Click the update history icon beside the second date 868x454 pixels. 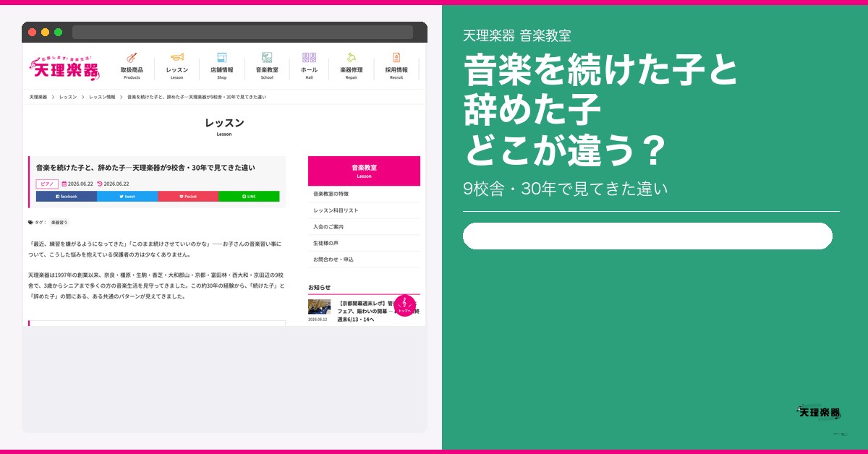click(100, 184)
